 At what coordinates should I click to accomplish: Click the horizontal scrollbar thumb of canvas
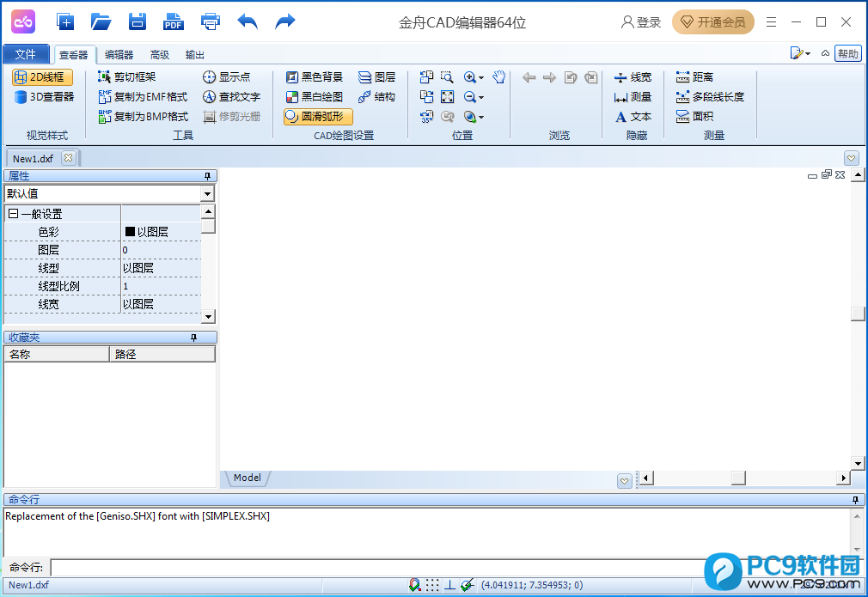pyautogui.click(x=738, y=478)
